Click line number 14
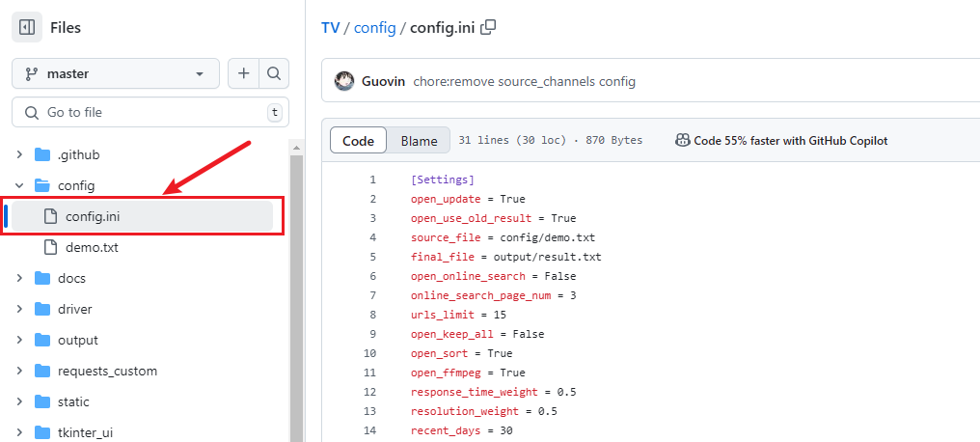Screen dimensions: 980x442 tap(369, 430)
